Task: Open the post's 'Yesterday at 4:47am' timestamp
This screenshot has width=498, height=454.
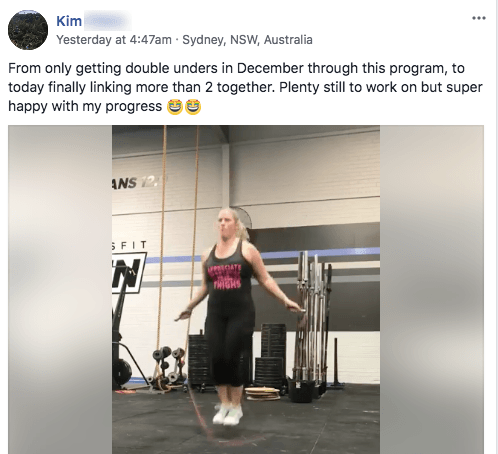Action: [114, 40]
